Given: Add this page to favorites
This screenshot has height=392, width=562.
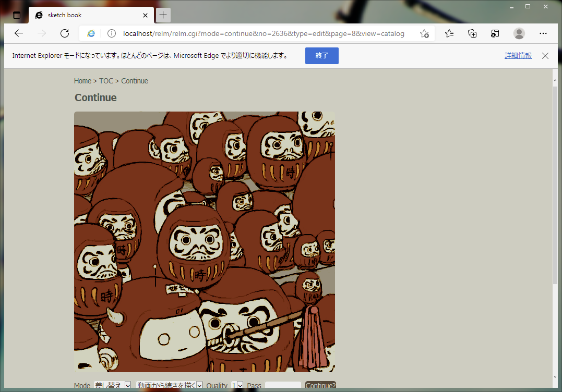Looking at the screenshot, I should [x=424, y=34].
